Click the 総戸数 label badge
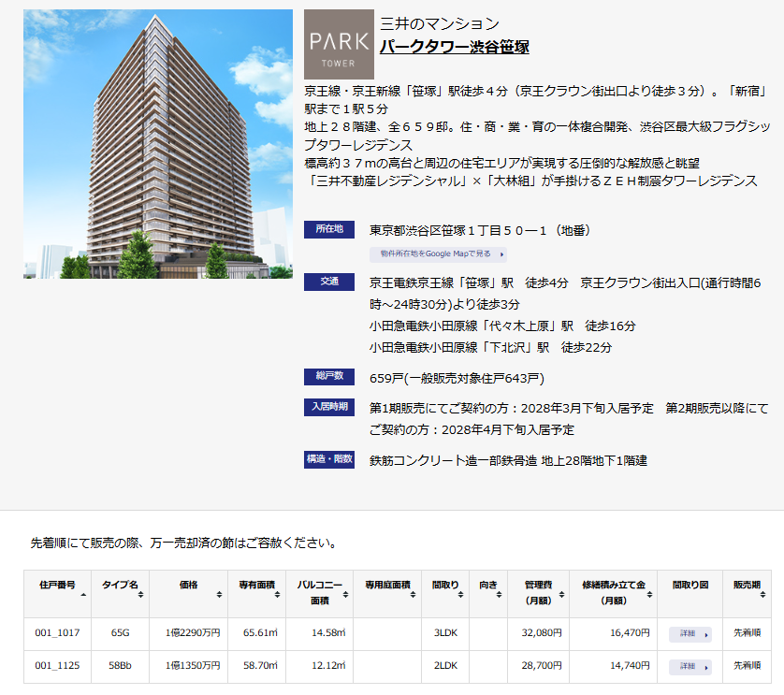784x695 pixels. [329, 377]
